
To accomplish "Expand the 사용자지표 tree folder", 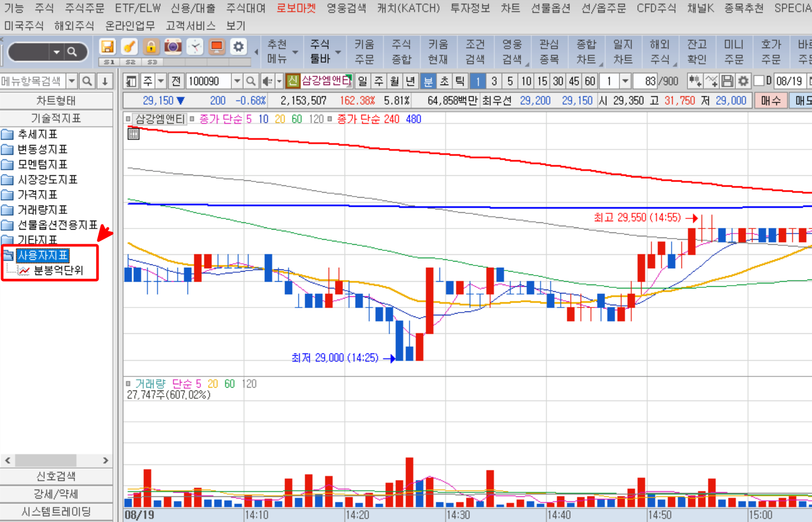I will (x=8, y=255).
